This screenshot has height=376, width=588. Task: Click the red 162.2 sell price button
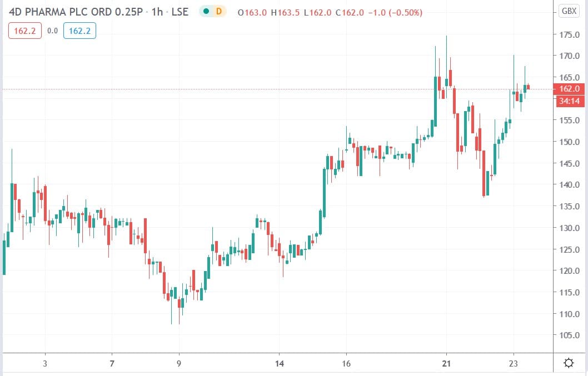24,31
